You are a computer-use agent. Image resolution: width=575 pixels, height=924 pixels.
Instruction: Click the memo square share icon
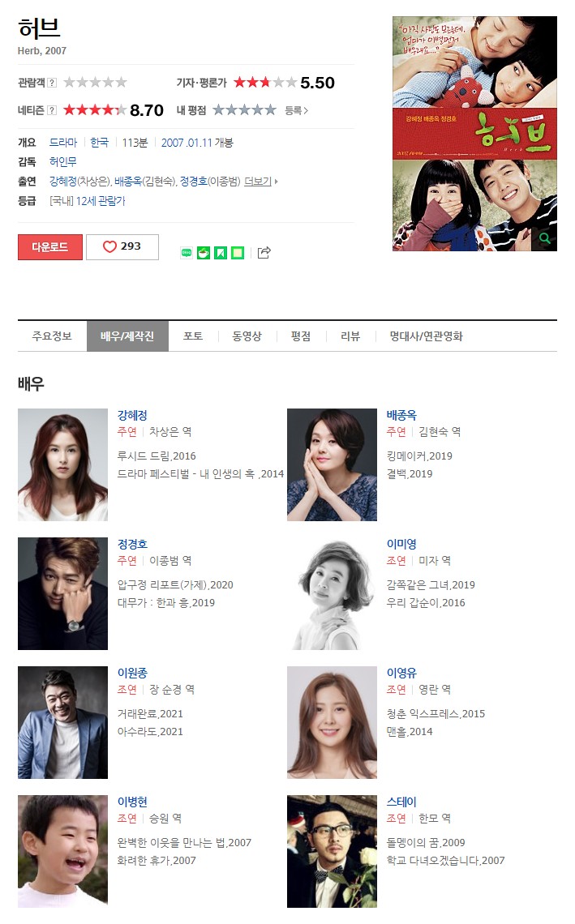(x=238, y=253)
